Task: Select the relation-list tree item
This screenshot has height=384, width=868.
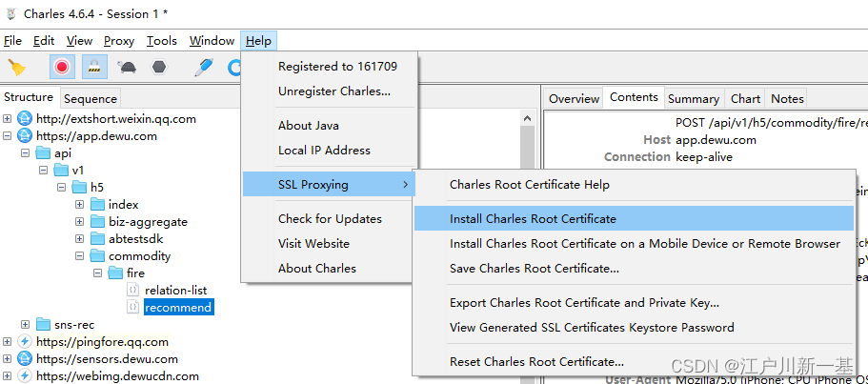Action: [175, 290]
